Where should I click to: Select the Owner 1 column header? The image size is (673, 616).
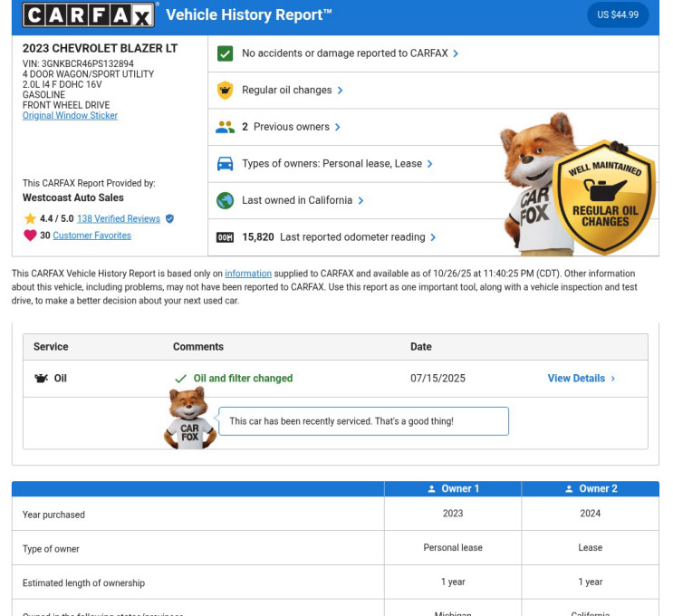(x=453, y=488)
